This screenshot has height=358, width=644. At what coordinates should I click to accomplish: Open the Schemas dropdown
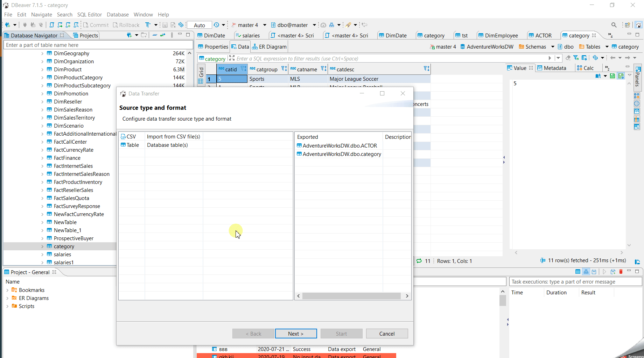click(553, 46)
